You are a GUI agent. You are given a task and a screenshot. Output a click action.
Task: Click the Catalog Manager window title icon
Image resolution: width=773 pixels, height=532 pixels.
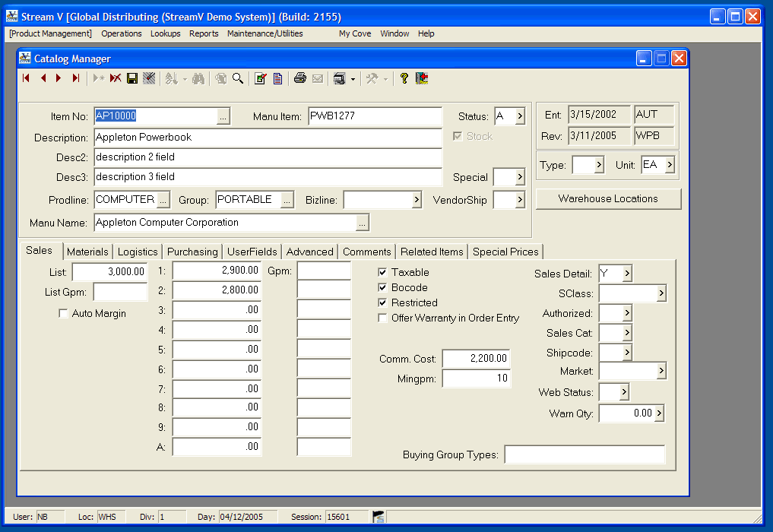click(24, 59)
